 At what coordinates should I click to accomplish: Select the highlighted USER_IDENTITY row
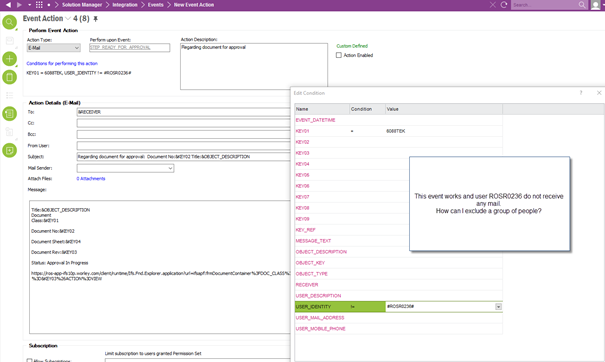(399, 307)
